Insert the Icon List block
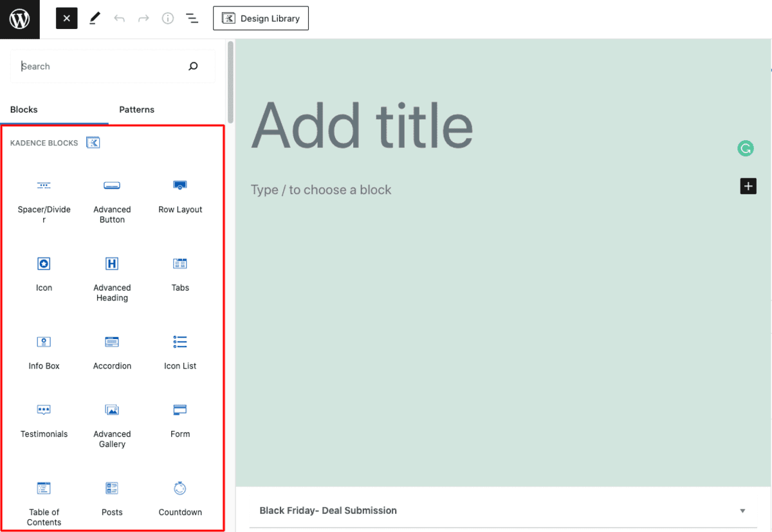This screenshot has height=532, width=772. coord(180,353)
